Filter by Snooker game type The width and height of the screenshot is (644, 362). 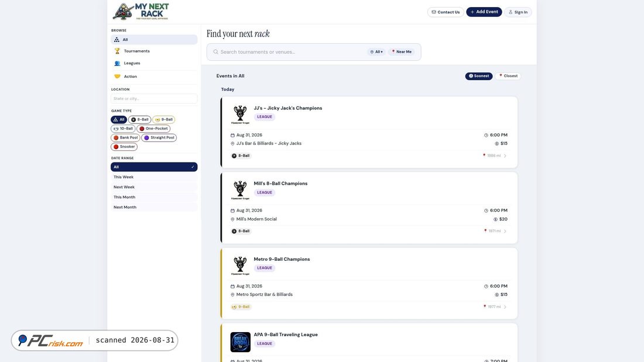tap(124, 147)
